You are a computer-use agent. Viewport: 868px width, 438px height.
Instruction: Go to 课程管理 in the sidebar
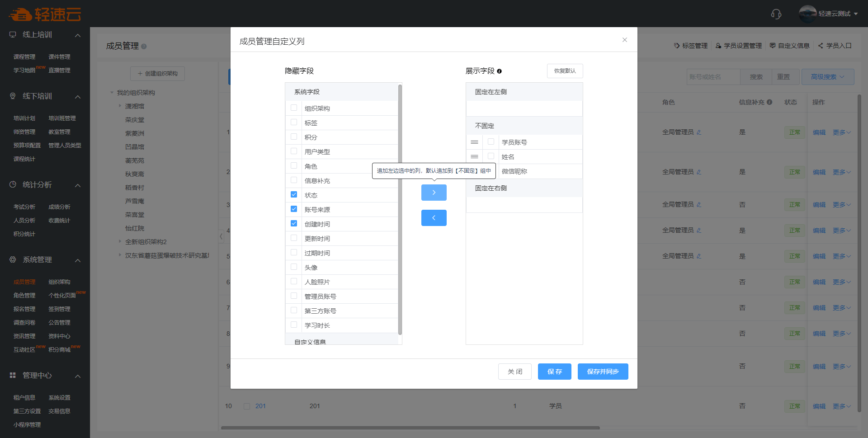coord(24,57)
